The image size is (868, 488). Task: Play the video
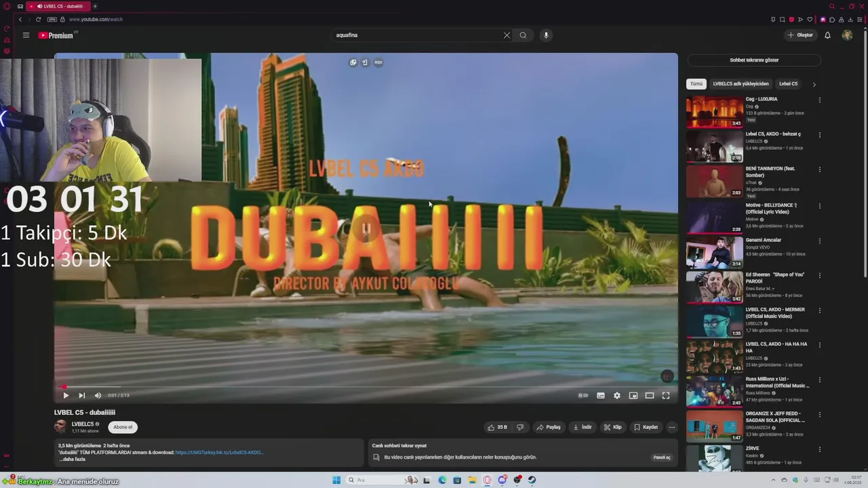(66, 395)
